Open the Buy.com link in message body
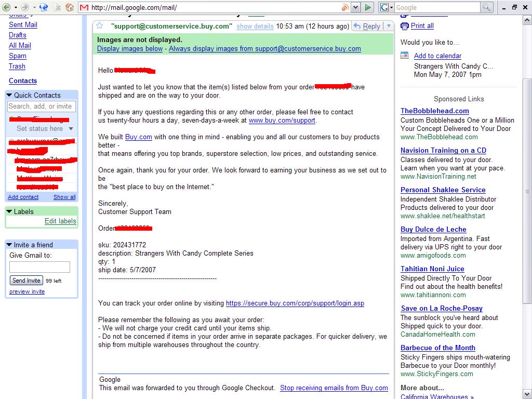 tap(138, 137)
